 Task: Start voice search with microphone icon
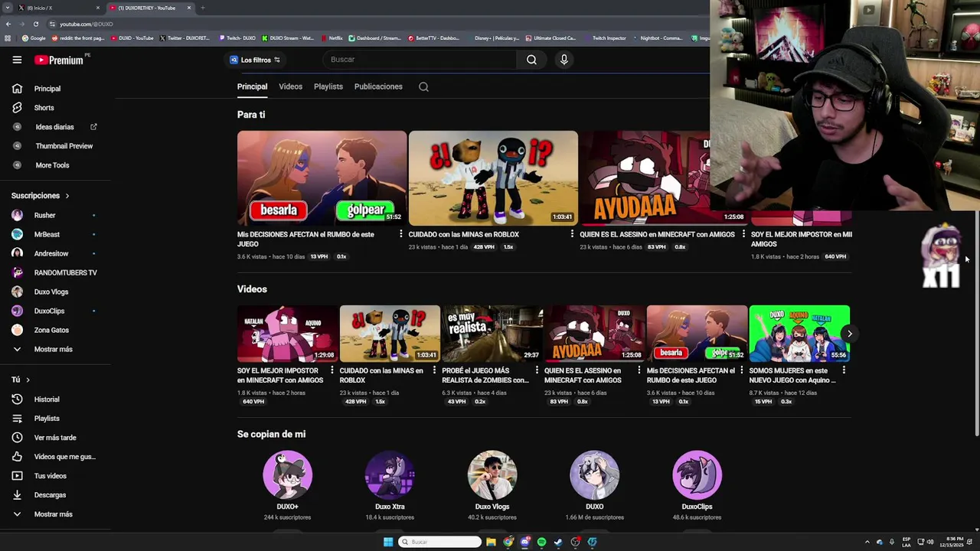pyautogui.click(x=563, y=60)
